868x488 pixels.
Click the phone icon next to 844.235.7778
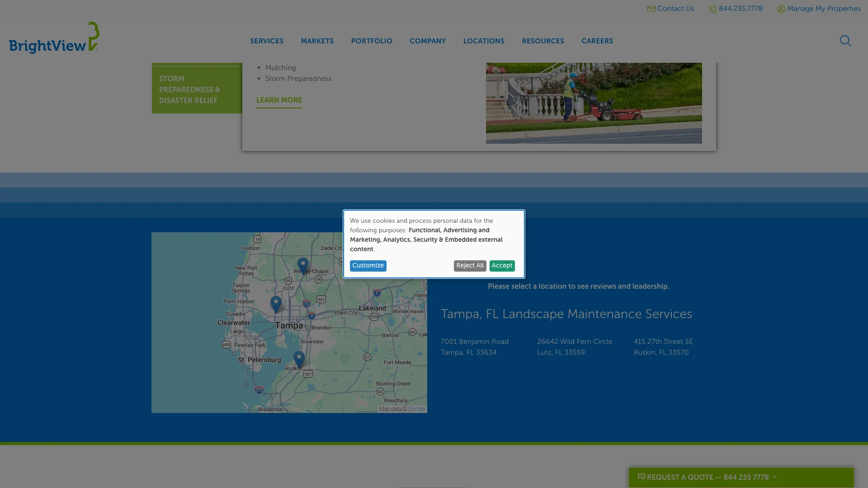tap(712, 9)
